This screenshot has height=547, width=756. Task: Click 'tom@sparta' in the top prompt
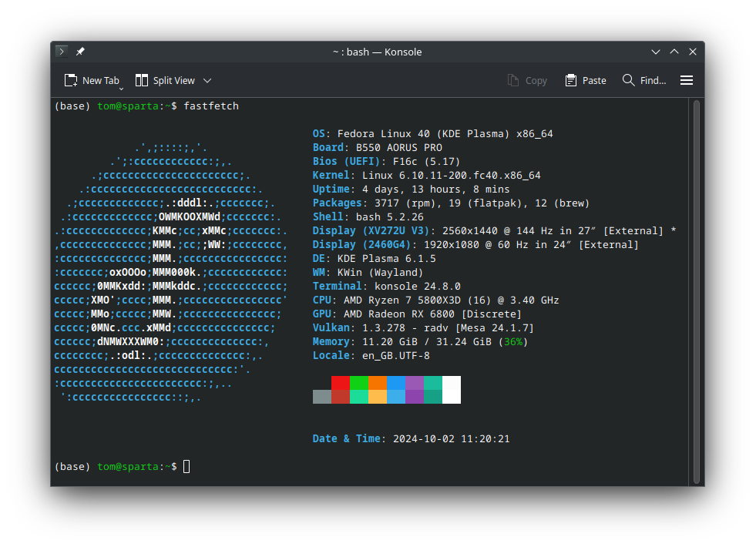point(128,106)
